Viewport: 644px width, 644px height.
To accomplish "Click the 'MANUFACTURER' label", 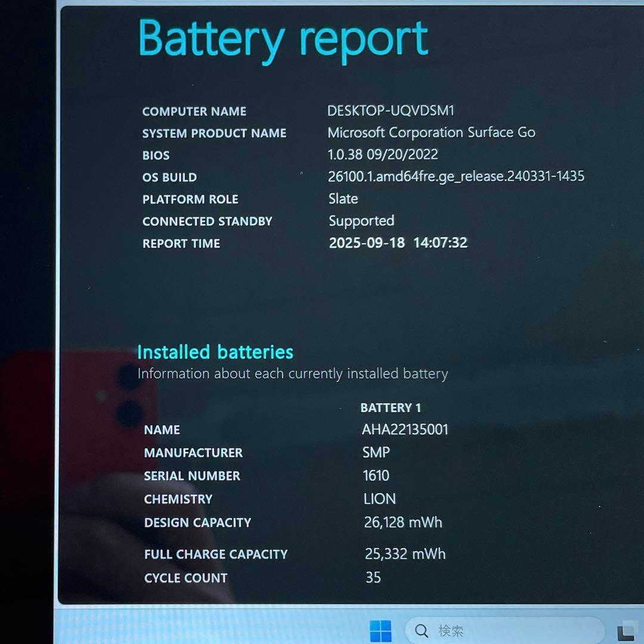I will 193,453.
